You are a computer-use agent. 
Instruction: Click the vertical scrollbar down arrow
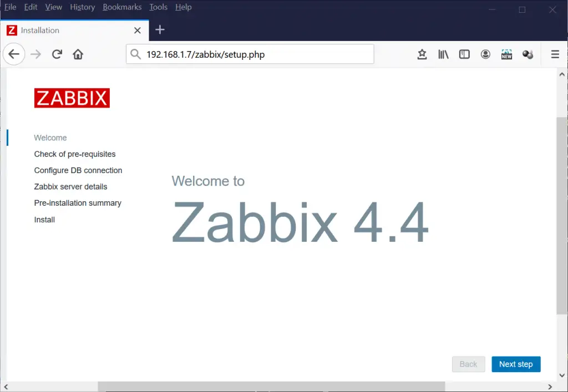click(x=562, y=375)
